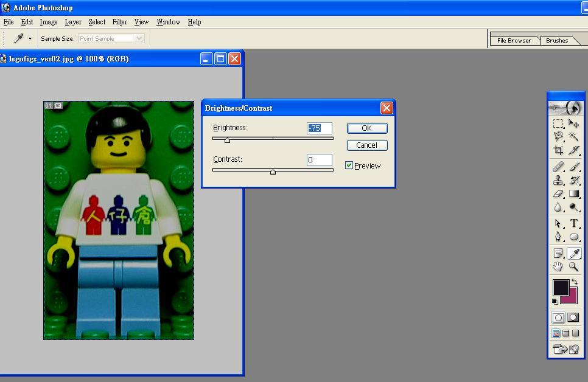Select the Move tool
Screen dimensions: 588x382
tap(573, 123)
